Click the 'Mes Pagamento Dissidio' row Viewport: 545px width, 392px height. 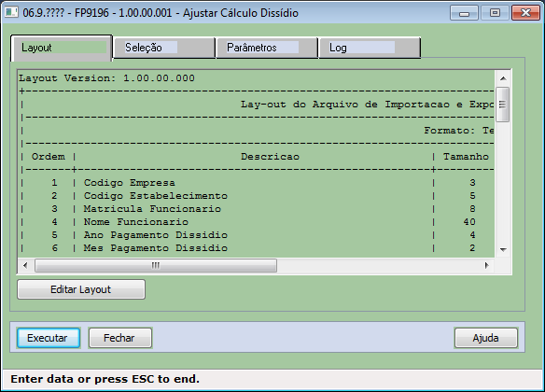257,248
